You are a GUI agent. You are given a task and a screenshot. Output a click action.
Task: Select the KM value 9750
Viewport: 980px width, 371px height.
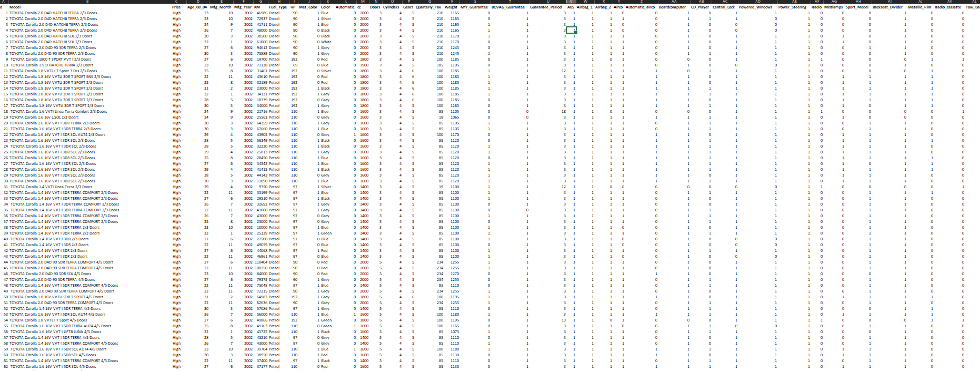pos(263,187)
